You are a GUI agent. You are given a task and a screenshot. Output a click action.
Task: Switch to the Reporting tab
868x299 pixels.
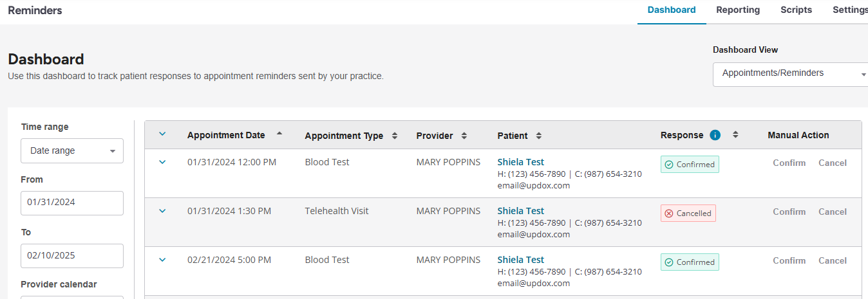pyautogui.click(x=738, y=10)
